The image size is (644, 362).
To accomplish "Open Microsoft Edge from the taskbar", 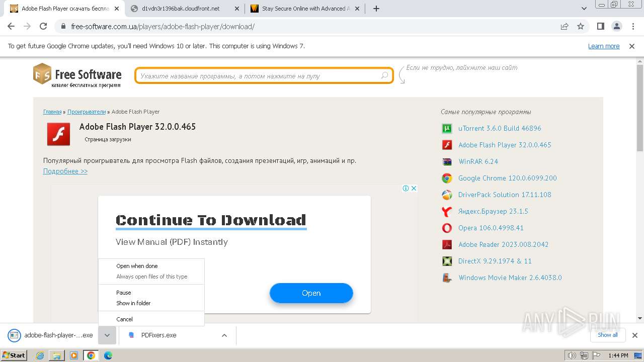I will pos(108,355).
